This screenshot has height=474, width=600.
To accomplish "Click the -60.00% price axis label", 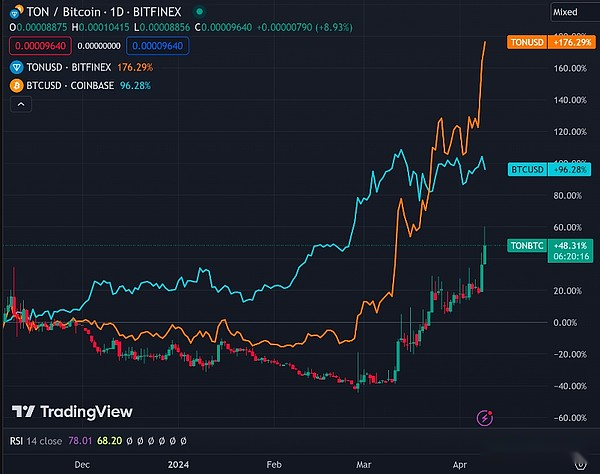I will pos(570,418).
